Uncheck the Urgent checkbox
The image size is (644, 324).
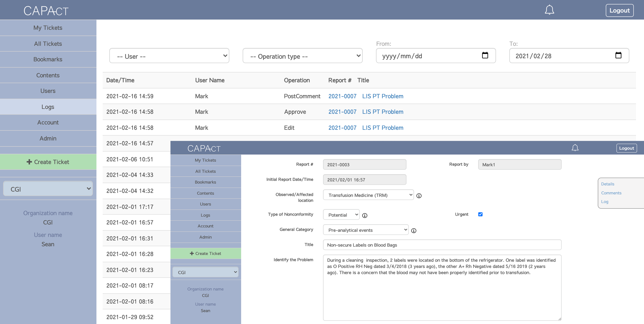pos(480,214)
